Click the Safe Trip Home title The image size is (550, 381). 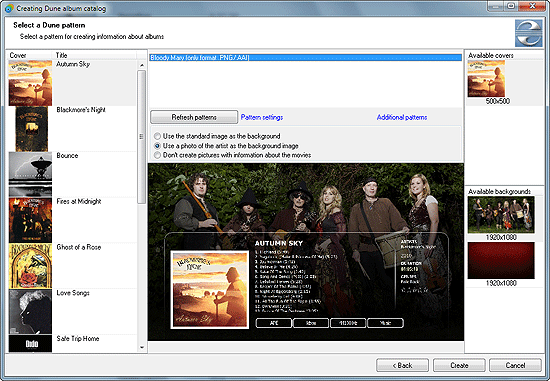pos(78,339)
